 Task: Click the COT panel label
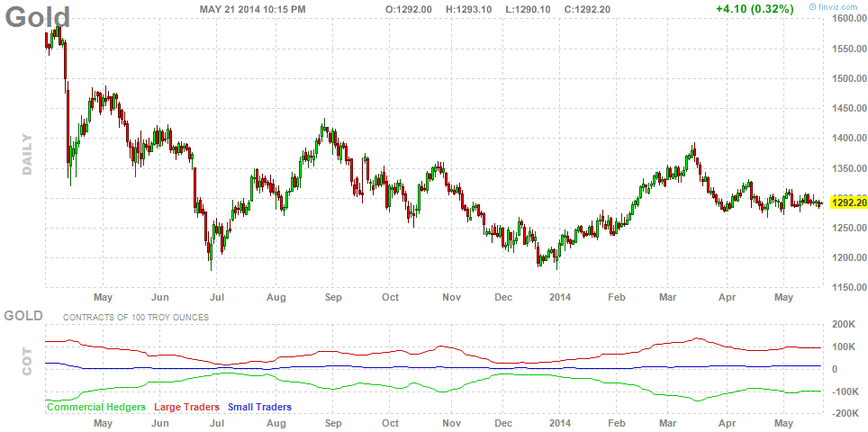click(x=28, y=362)
